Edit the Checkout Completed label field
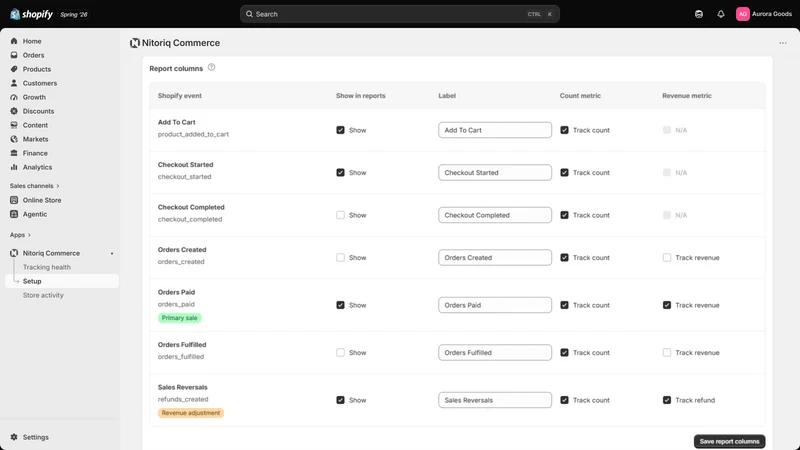Screen dimensions: 800x450 click(x=494, y=215)
